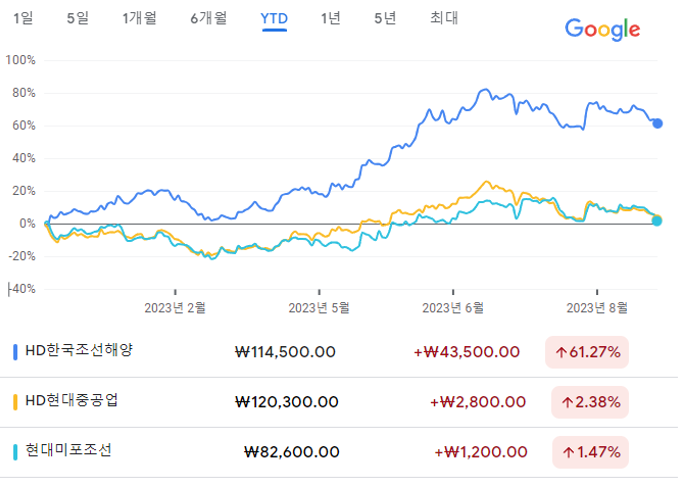Click the ↑2.38% change badge
The height and width of the screenshot is (489, 688).
point(590,402)
